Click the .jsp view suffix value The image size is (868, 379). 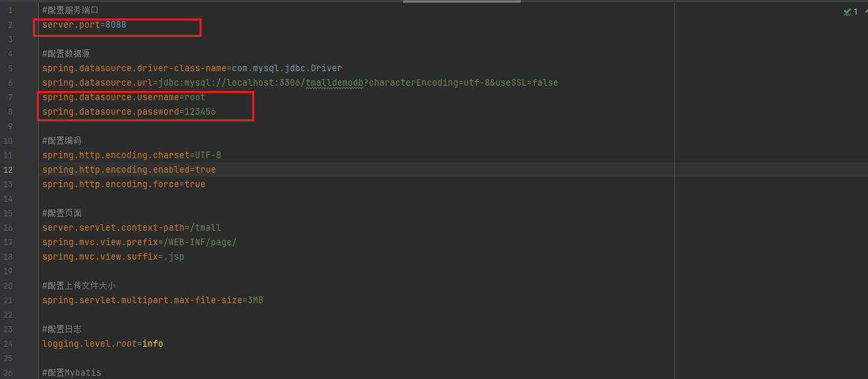(174, 257)
